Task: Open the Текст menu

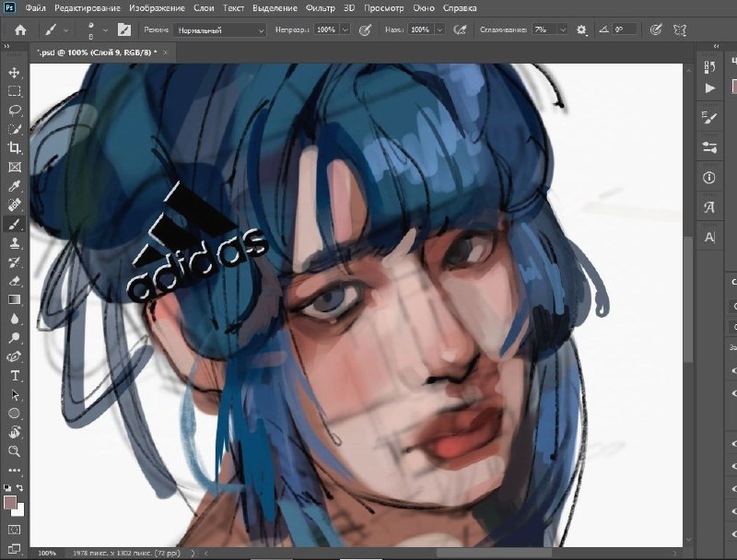Action: tap(233, 8)
